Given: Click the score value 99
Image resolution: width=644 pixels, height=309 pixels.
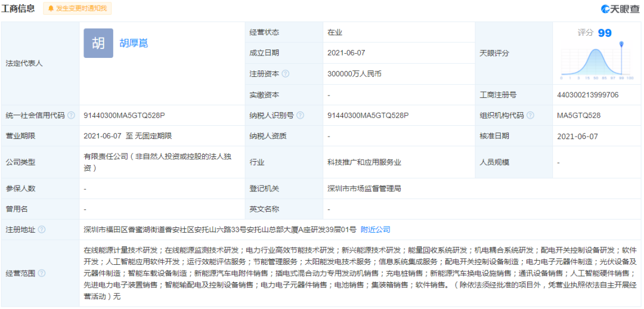Looking at the screenshot, I should pos(605,33).
